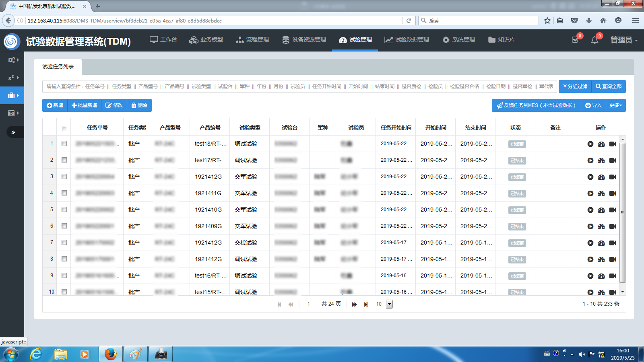Image resolution: width=644 pixels, height=362 pixels.
Task: Click the 删除 button
Action: pos(139,105)
